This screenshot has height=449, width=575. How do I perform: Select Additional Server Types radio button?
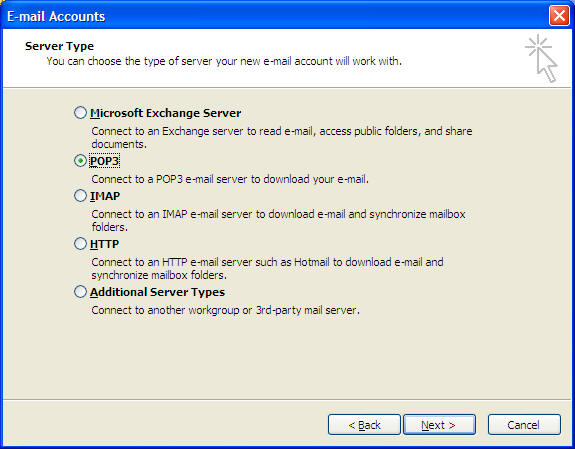pyautogui.click(x=80, y=292)
